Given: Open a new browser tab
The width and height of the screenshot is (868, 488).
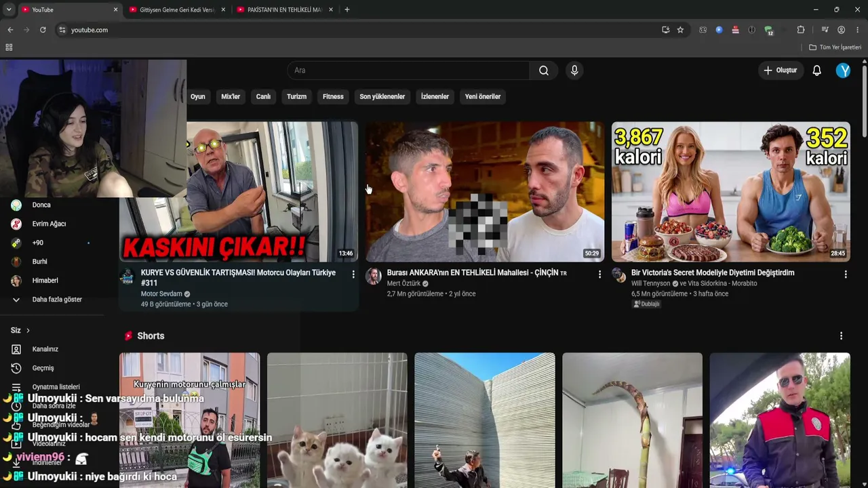Looking at the screenshot, I should [x=347, y=9].
